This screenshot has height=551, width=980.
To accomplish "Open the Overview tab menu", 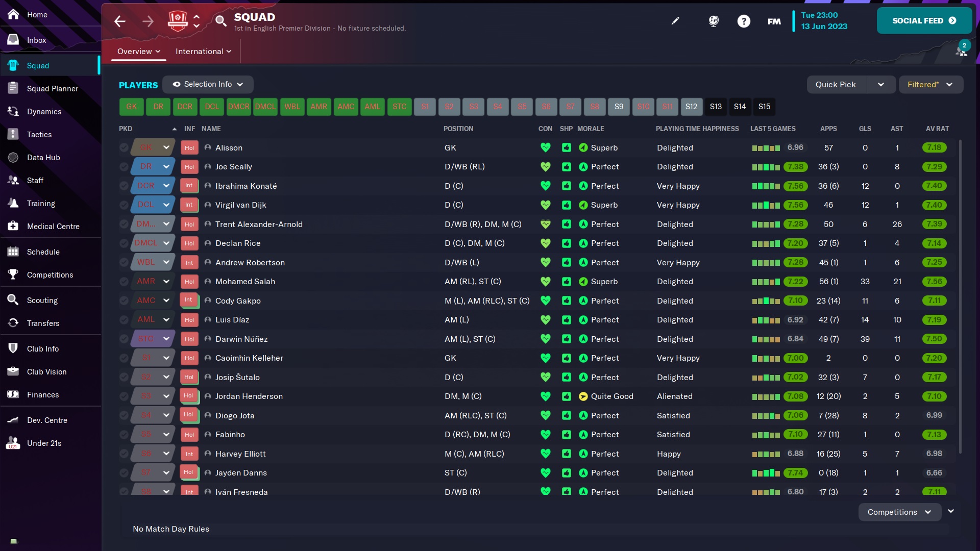I will [138, 52].
